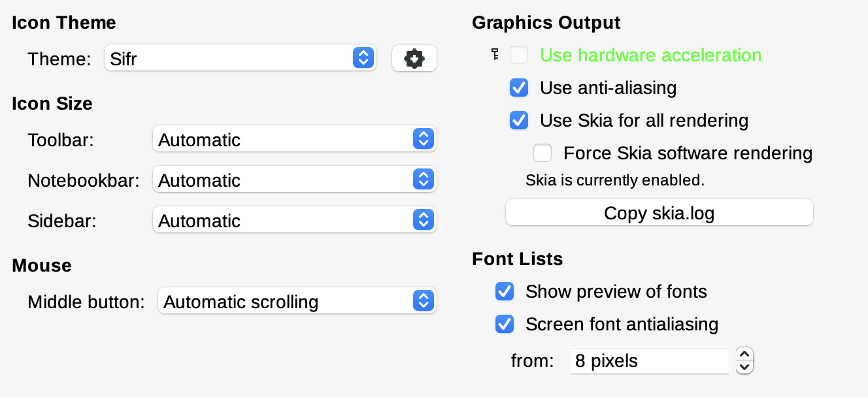Viewport: 868px width, 397px height.
Task: Click the Copy skia.log button
Action: coord(659,213)
